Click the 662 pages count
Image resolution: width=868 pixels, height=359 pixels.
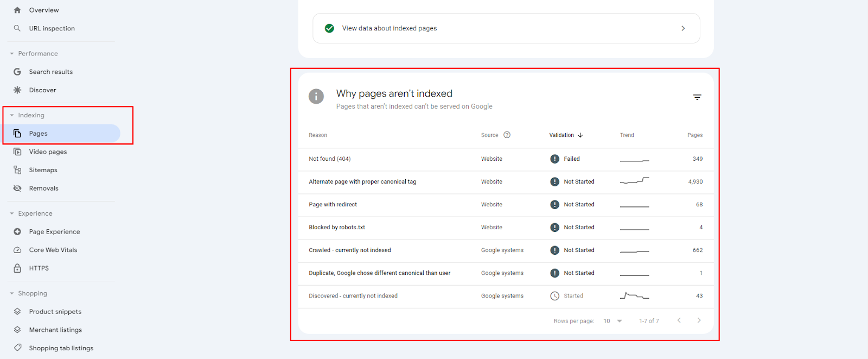coord(698,250)
